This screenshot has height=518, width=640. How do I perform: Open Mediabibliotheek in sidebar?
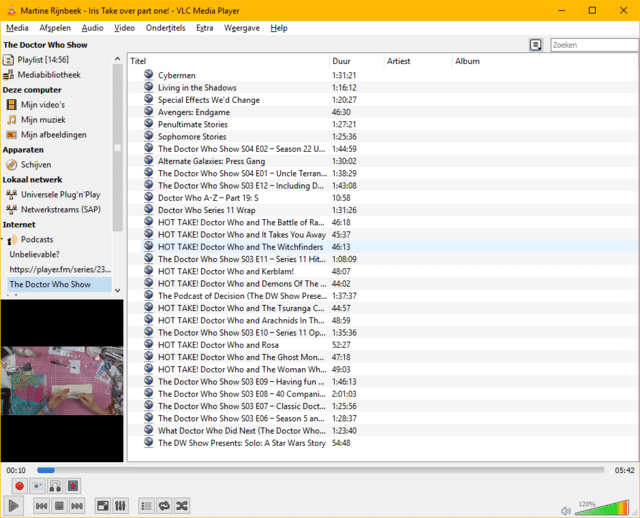click(49, 75)
